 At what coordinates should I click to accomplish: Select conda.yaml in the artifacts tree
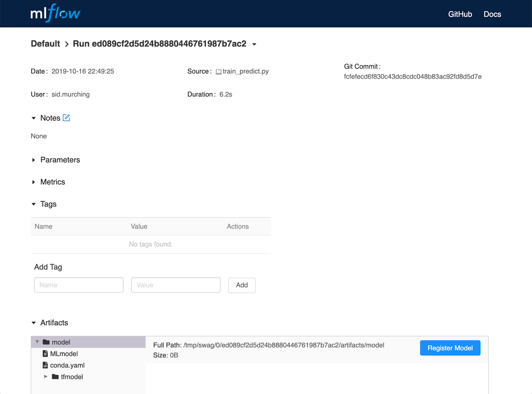pos(67,365)
